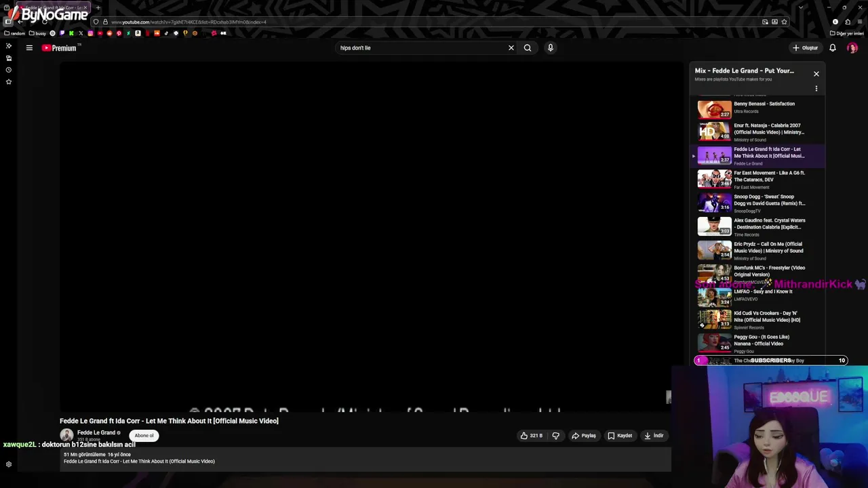Save the video via Kaydet
The width and height of the screenshot is (868, 488).
coord(620,436)
